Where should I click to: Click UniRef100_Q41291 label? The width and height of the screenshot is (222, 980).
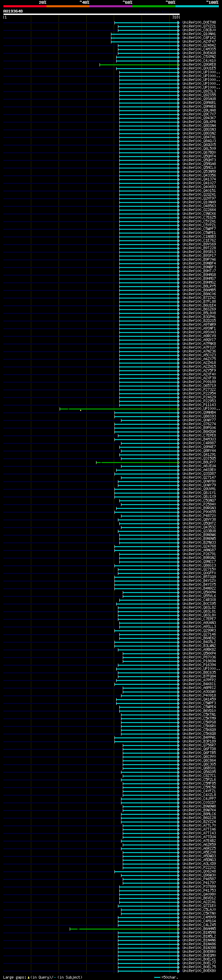tap(199, 455)
